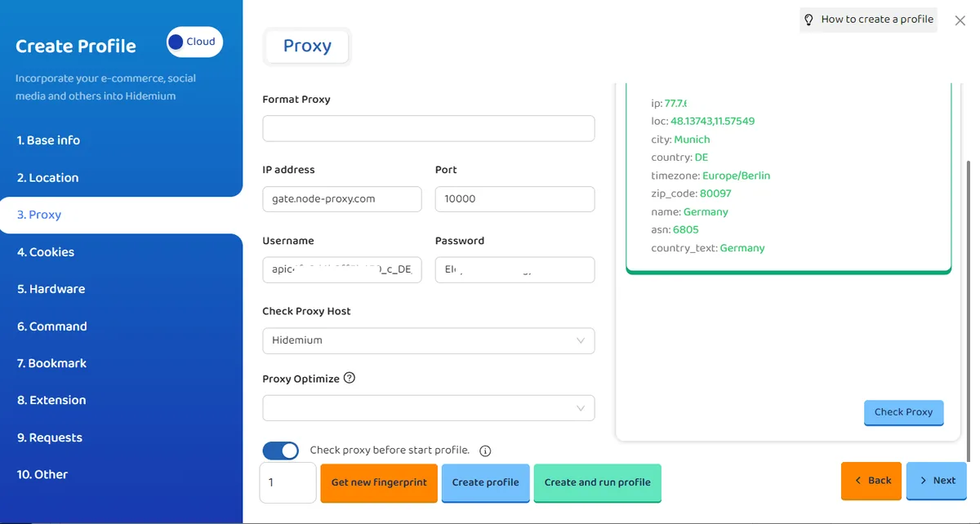Click the profile count field showing 1
980x524 pixels.
point(287,482)
